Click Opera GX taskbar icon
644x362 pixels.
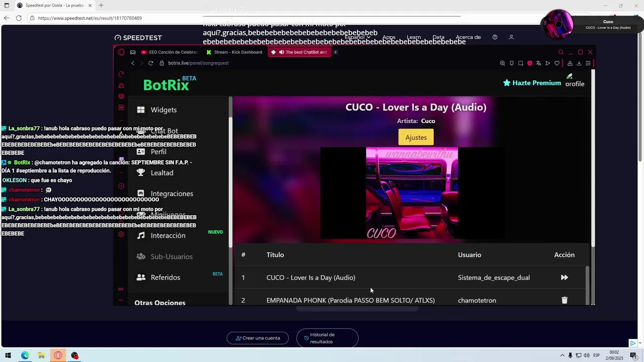pyautogui.click(x=58, y=355)
